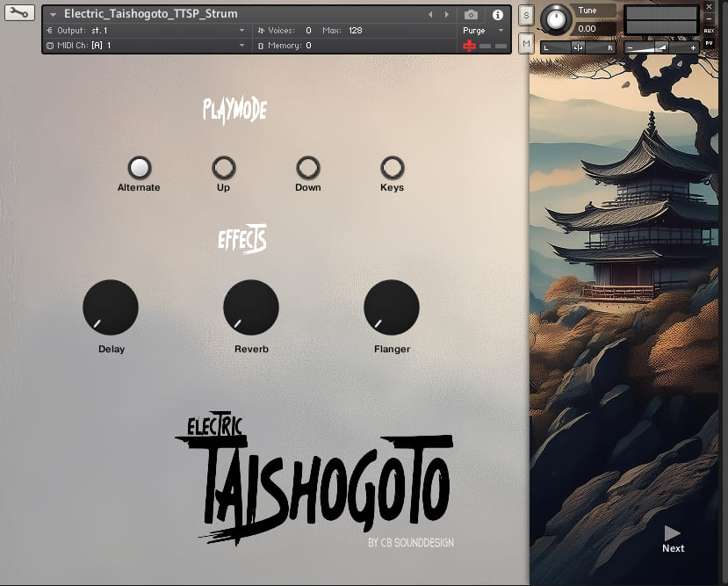Collapse the instrument header with the triangle

coord(53,15)
